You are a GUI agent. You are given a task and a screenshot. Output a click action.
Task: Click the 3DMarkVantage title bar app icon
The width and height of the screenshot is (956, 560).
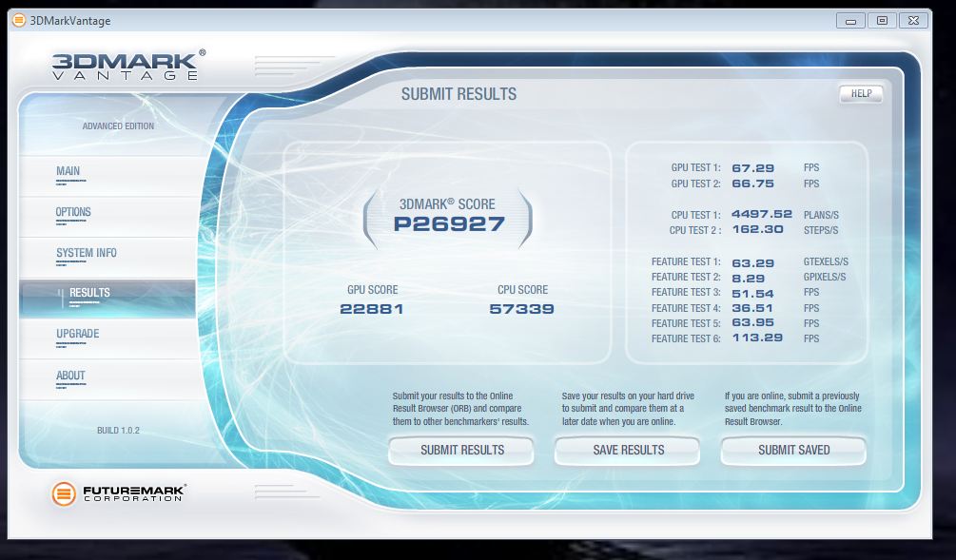[x=20, y=21]
